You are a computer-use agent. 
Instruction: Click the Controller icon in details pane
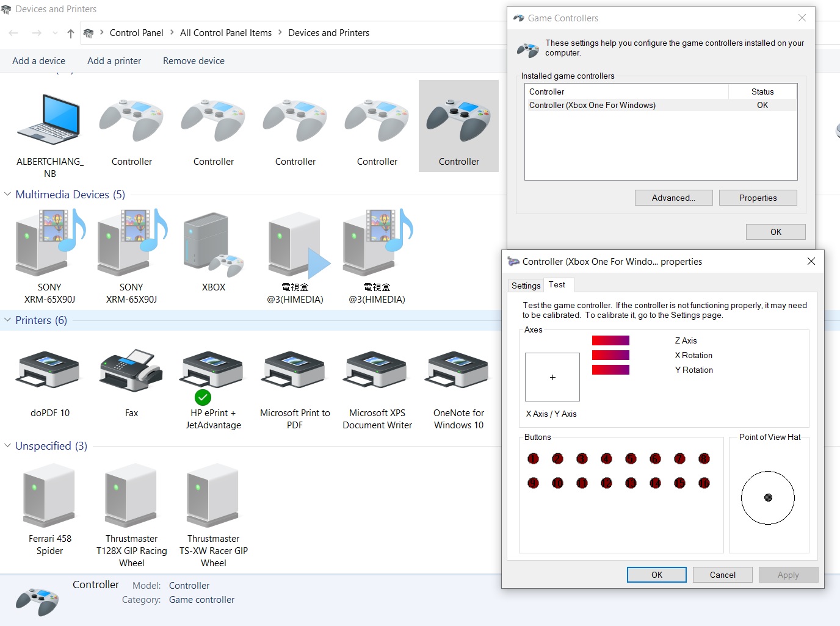37,601
